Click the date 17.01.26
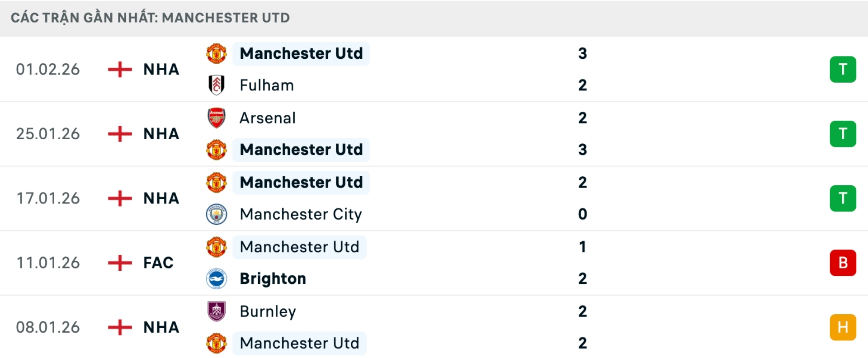This screenshot has height=358, width=868. (48, 198)
